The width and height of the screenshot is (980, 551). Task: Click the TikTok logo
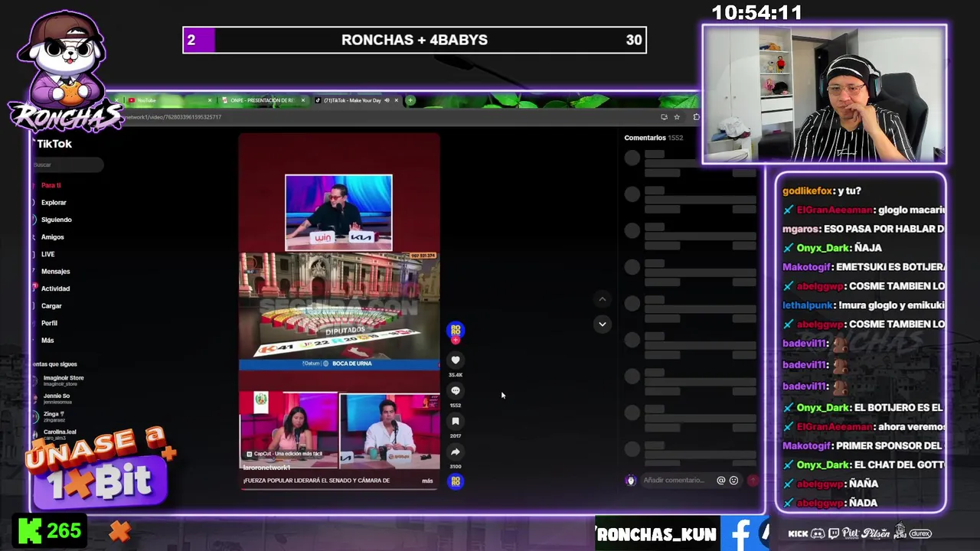tap(54, 144)
